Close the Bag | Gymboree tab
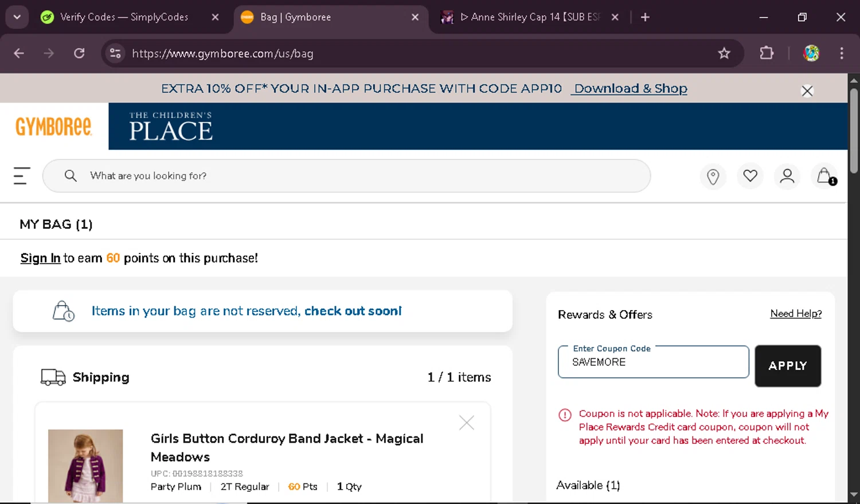Viewport: 860px width, 504px height. click(x=415, y=17)
